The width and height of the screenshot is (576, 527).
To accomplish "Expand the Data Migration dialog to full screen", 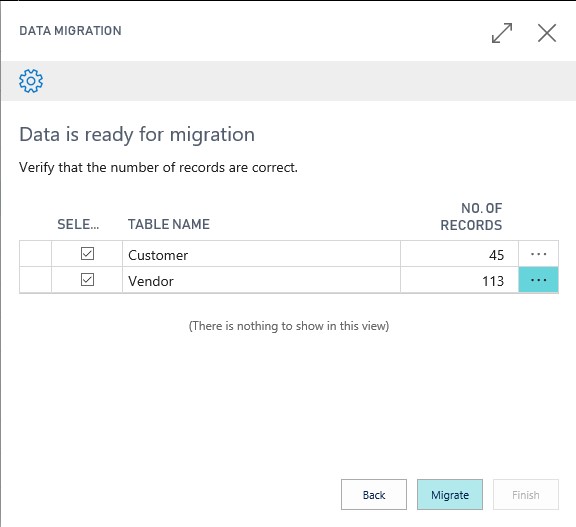I will tap(501, 33).
